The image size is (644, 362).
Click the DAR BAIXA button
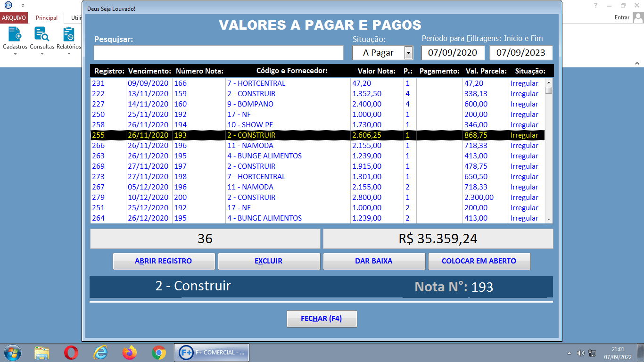pyautogui.click(x=374, y=261)
